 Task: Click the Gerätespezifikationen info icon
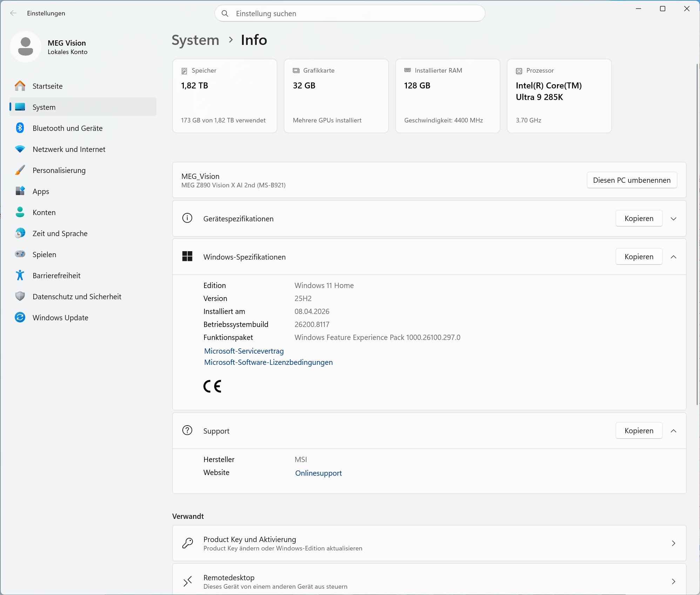pyautogui.click(x=187, y=218)
